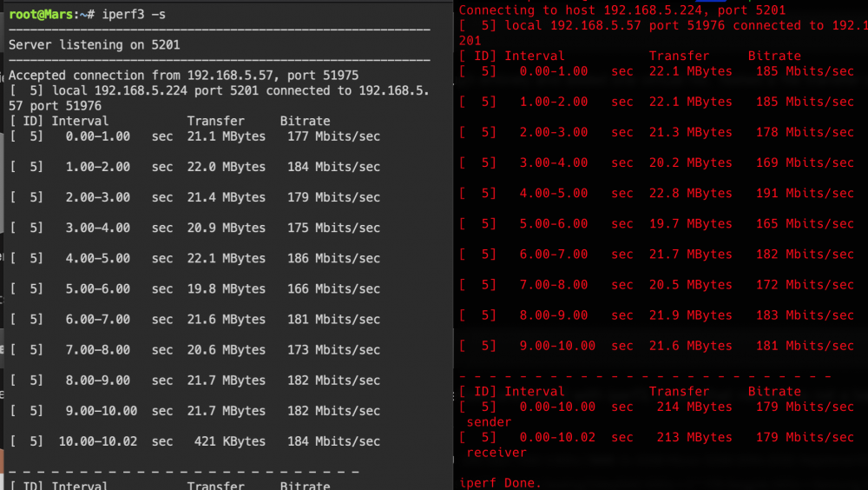Click '22.8 MBytes' in red terminal
This screenshot has width=868, height=490.
[x=690, y=194]
